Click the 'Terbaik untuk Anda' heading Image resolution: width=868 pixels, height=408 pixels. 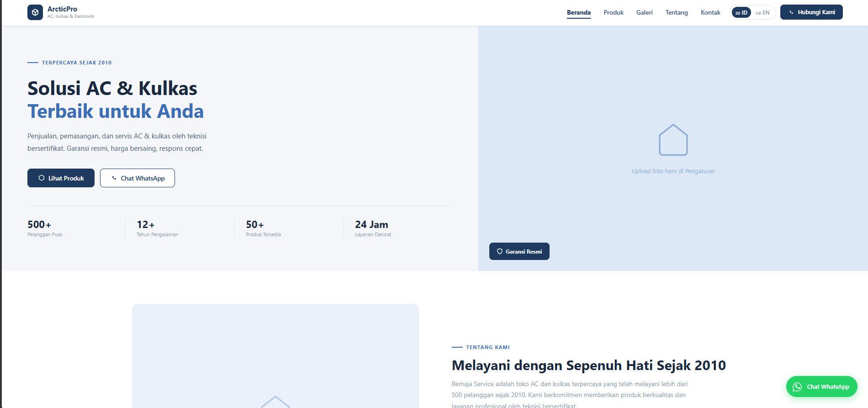pyautogui.click(x=116, y=111)
